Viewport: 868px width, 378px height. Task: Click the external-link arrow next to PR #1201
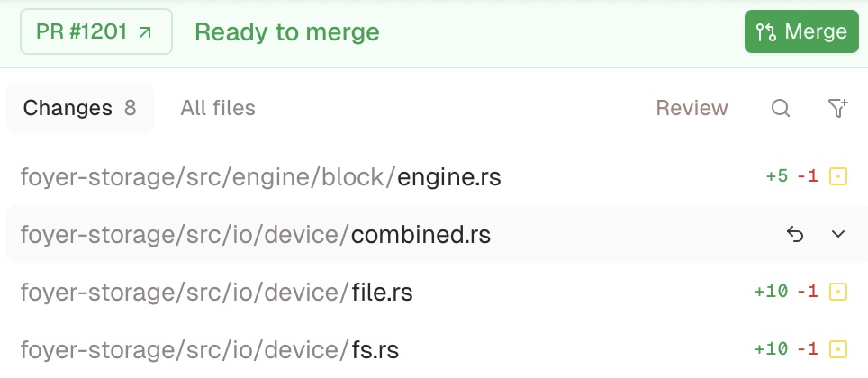[145, 32]
